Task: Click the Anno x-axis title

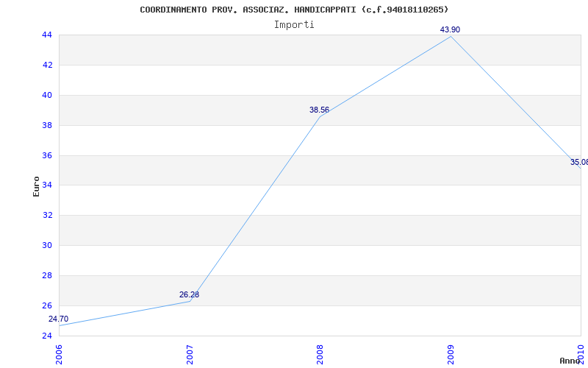Action: (570, 361)
